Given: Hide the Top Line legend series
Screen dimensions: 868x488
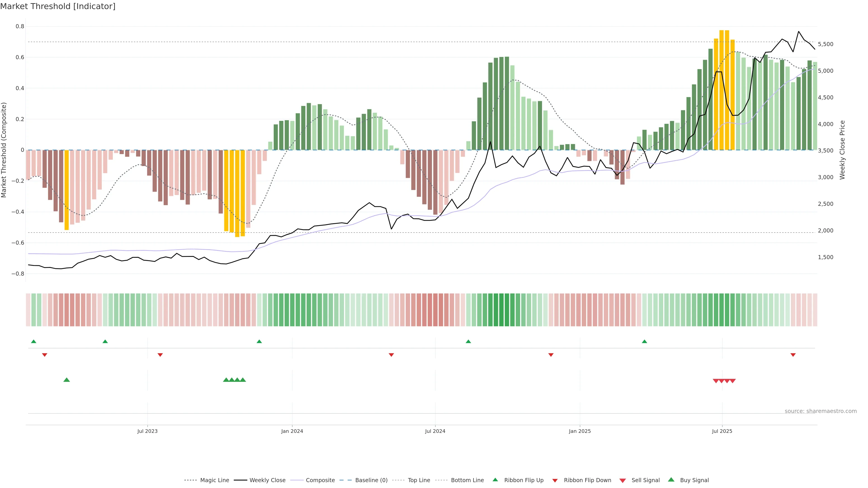Looking at the screenshot, I should point(419,480).
